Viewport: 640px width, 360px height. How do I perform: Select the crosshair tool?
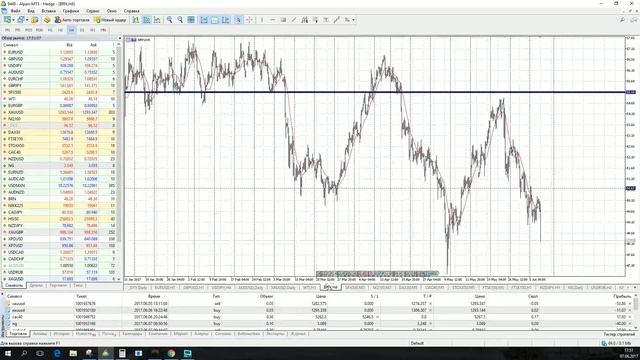pos(249,20)
